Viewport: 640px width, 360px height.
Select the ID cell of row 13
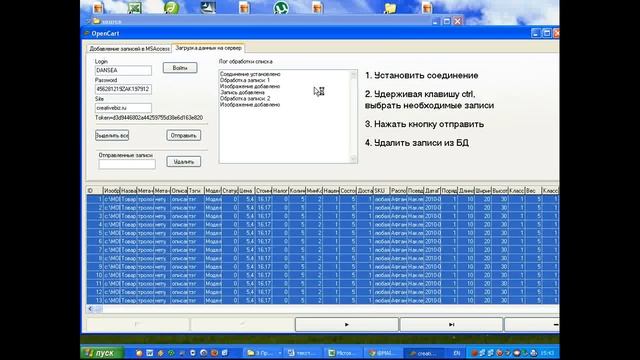(95, 300)
